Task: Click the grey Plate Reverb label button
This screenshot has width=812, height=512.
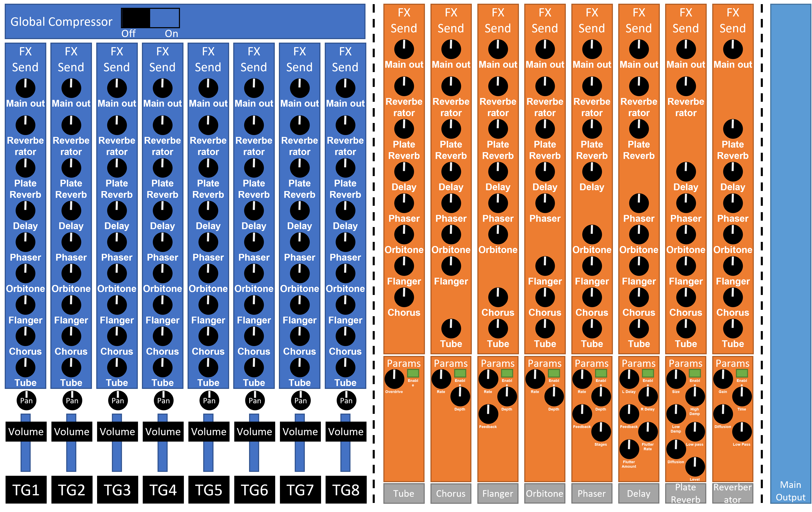Action: pyautogui.click(x=686, y=493)
